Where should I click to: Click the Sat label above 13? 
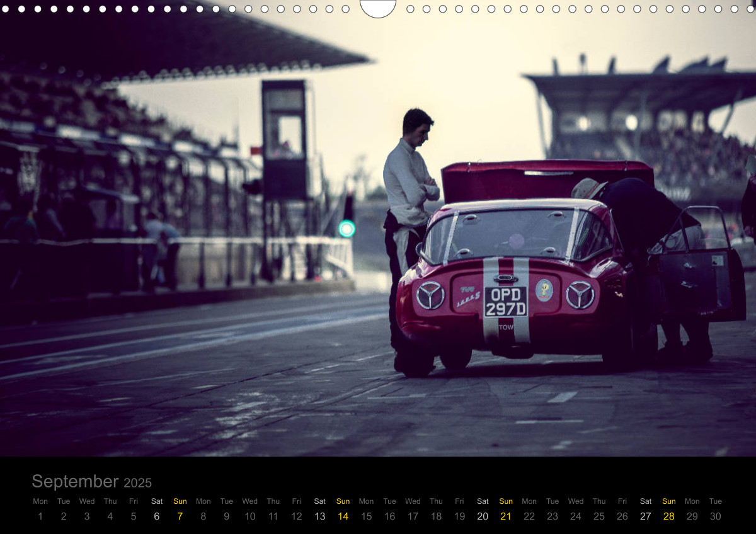click(x=320, y=501)
